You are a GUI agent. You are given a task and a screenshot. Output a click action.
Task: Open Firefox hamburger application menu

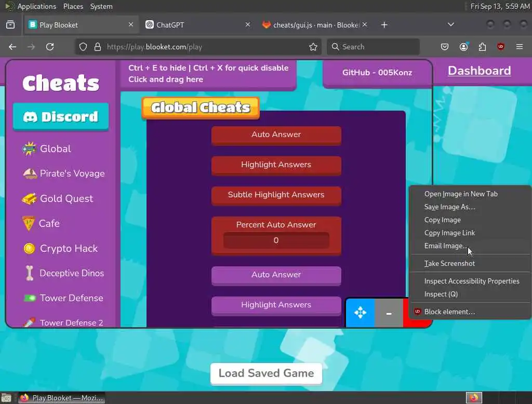pos(520,47)
